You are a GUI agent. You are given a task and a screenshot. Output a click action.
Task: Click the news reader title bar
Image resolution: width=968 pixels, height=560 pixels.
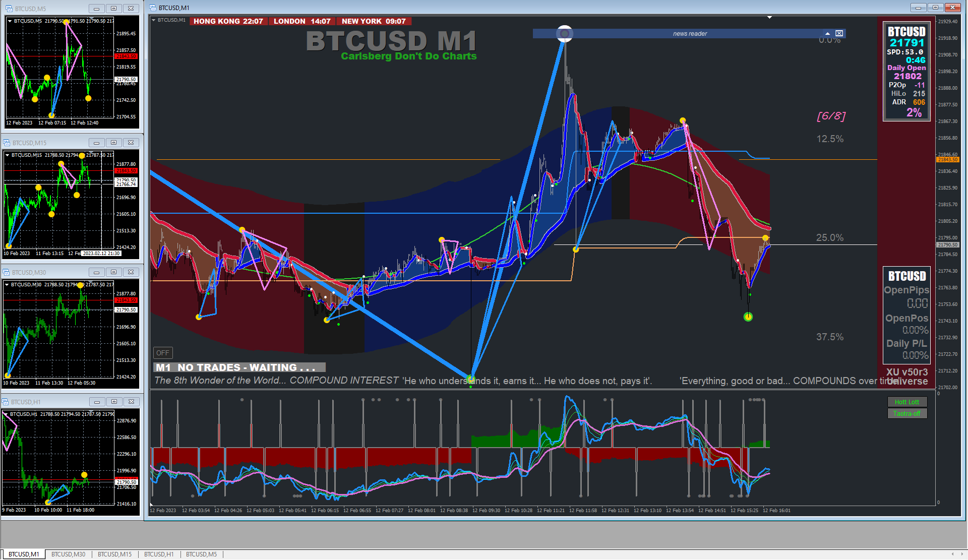pos(689,34)
